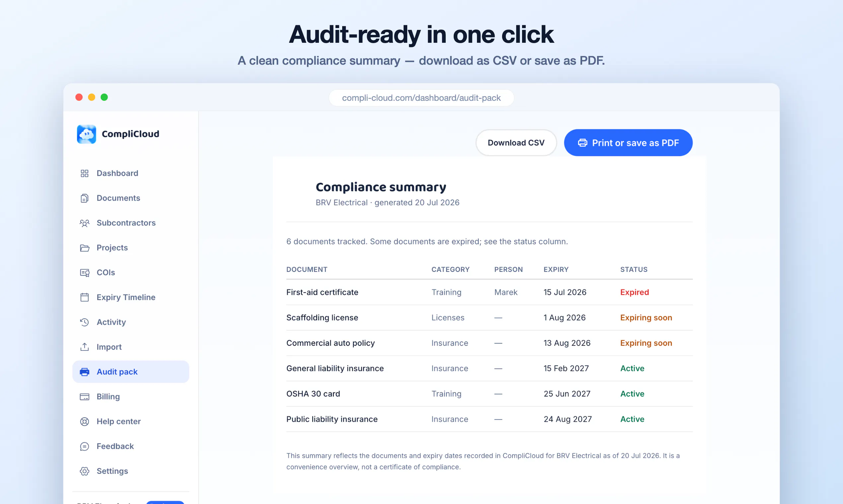The width and height of the screenshot is (843, 504).
Task: Click the Settings gear icon
Action: click(84, 471)
